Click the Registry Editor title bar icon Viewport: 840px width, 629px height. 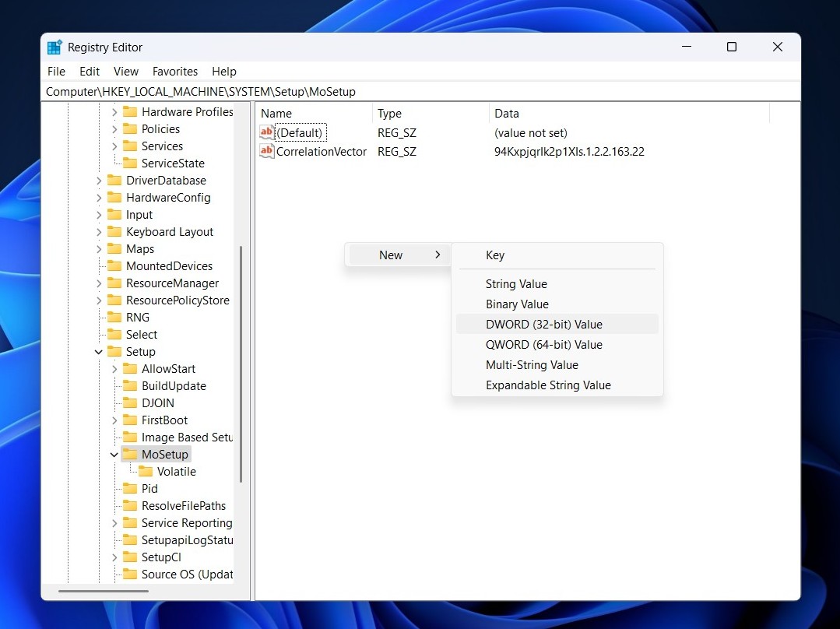pos(54,47)
